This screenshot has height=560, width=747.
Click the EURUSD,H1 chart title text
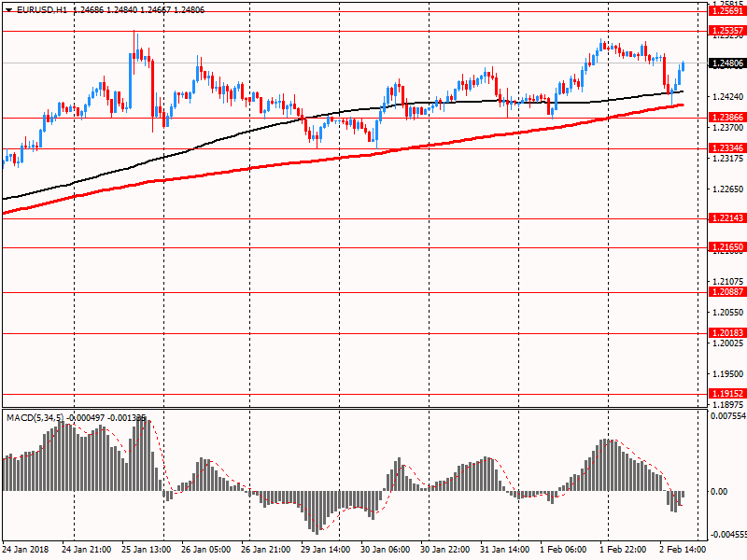[x=42, y=9]
